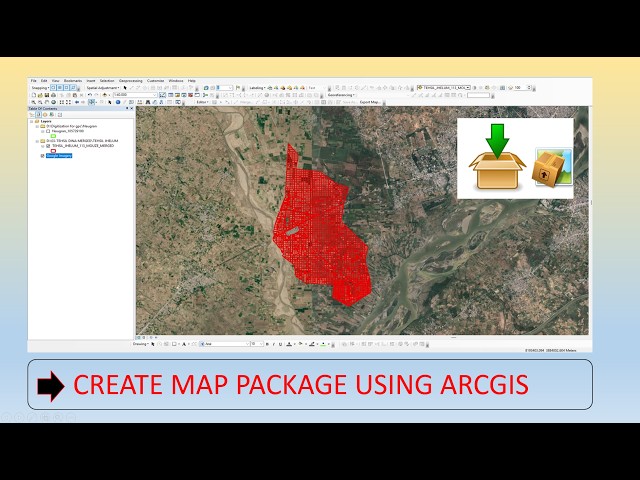Click the font color button in Drawing toolbar
Screen dimensions: 640x480
coord(289,344)
